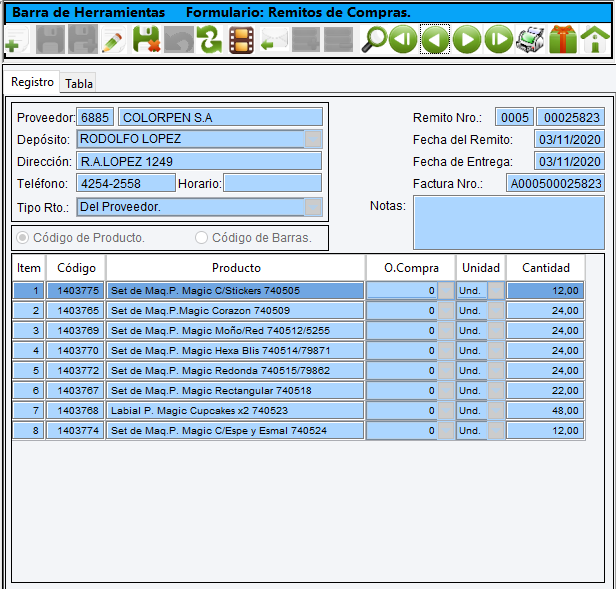Open search with the magnifying glass icon
Image resolution: width=616 pixels, height=589 pixels.
pos(373,41)
